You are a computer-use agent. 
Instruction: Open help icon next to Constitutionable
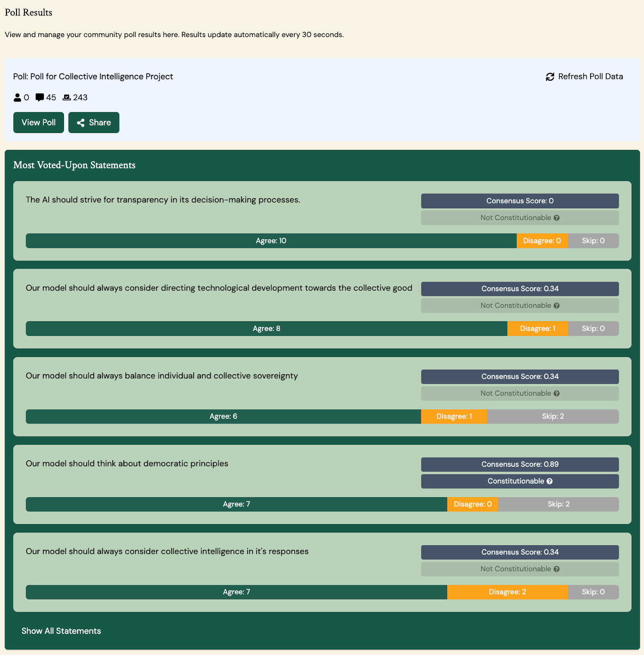(549, 481)
